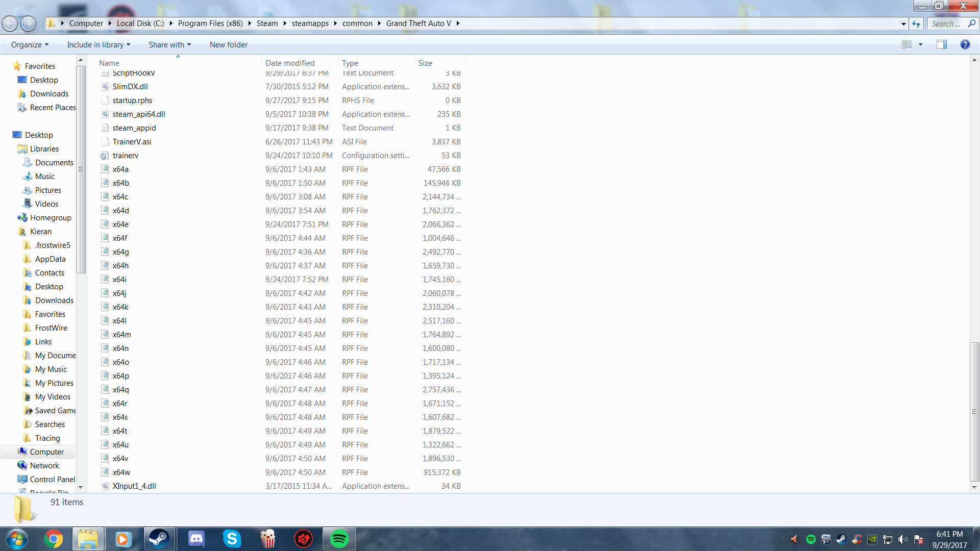
Task: Open the Share with menu
Action: point(169,45)
